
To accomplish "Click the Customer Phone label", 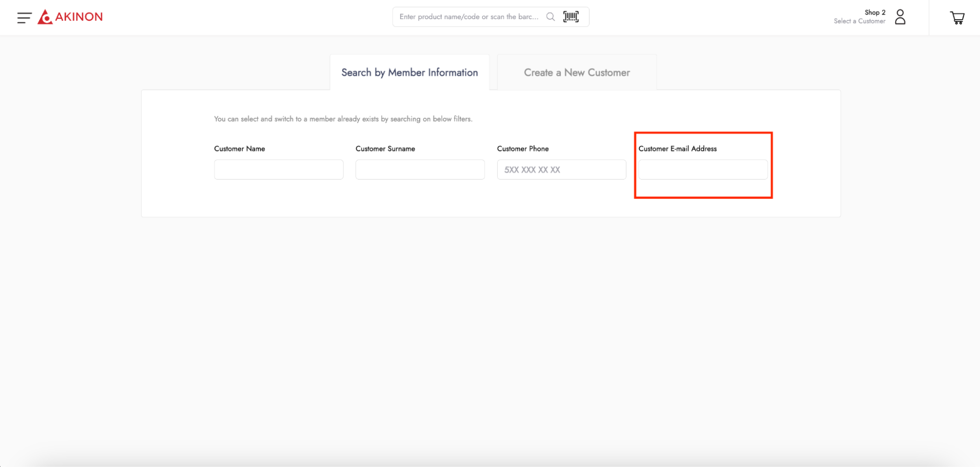I will click(523, 149).
